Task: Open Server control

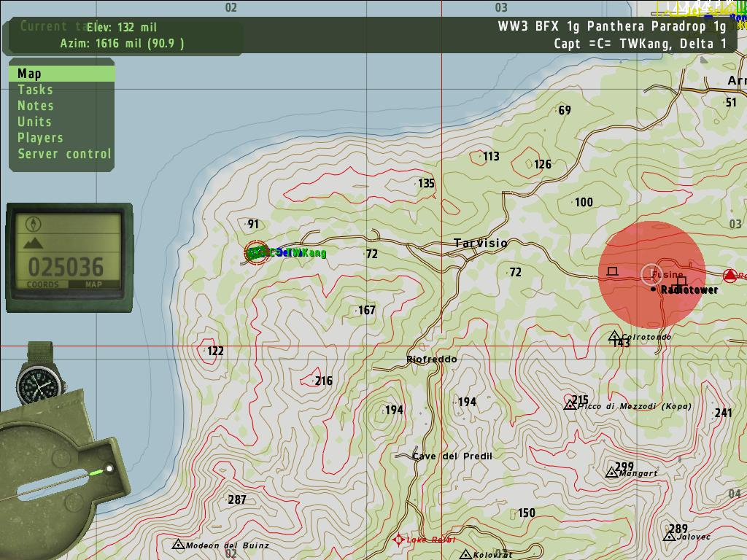Action: [x=64, y=154]
